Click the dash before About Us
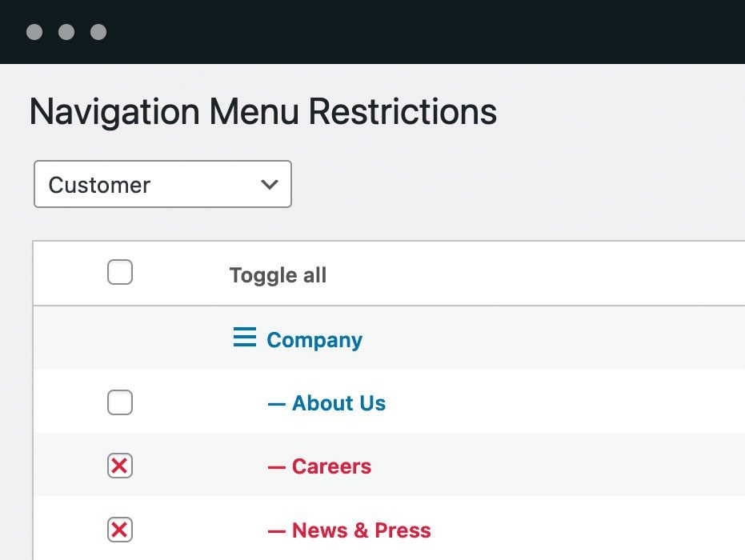This screenshot has width=745, height=560. click(276, 404)
